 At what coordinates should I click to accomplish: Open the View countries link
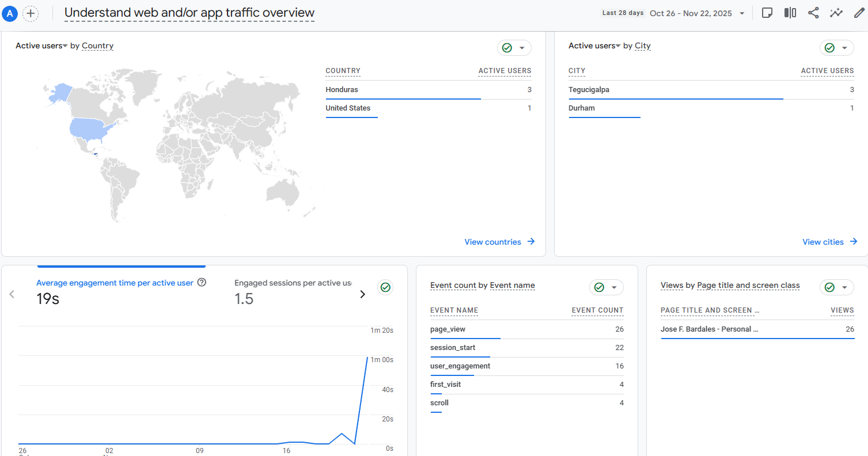499,242
